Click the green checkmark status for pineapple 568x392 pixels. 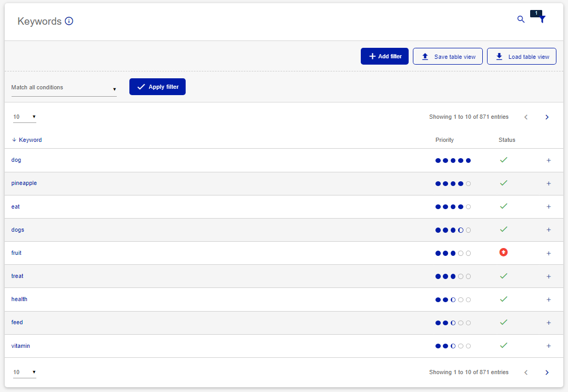[503, 183]
